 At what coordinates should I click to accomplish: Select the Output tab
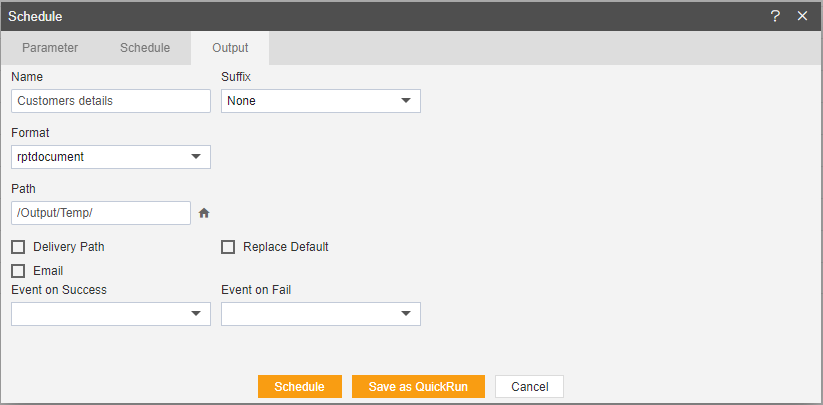pos(230,48)
